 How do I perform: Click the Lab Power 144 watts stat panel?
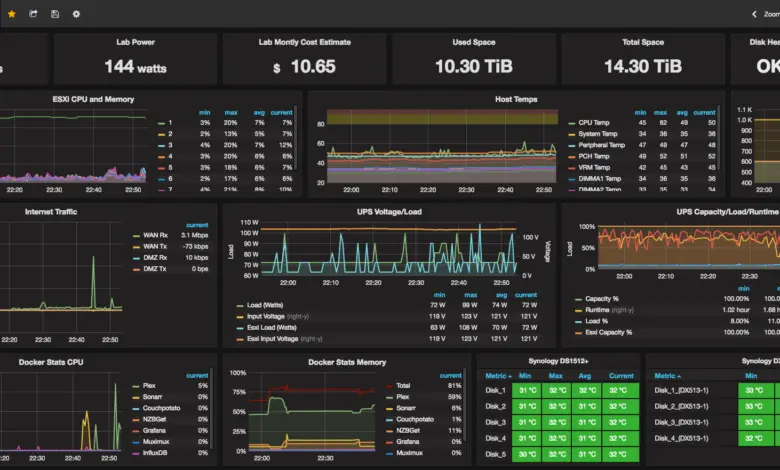135,59
